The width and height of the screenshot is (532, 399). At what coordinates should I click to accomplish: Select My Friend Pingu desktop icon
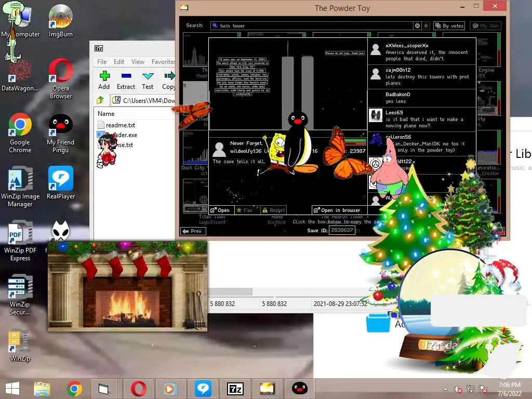pos(60,133)
